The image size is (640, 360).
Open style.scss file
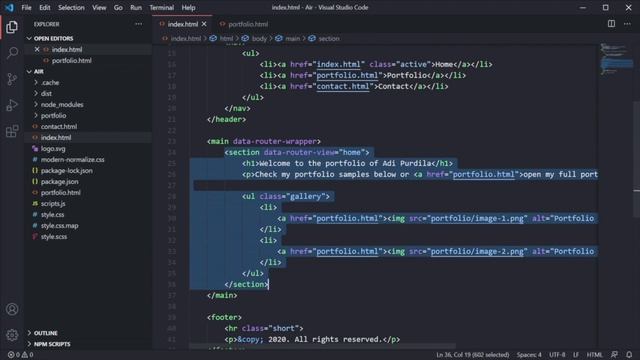[53, 237]
